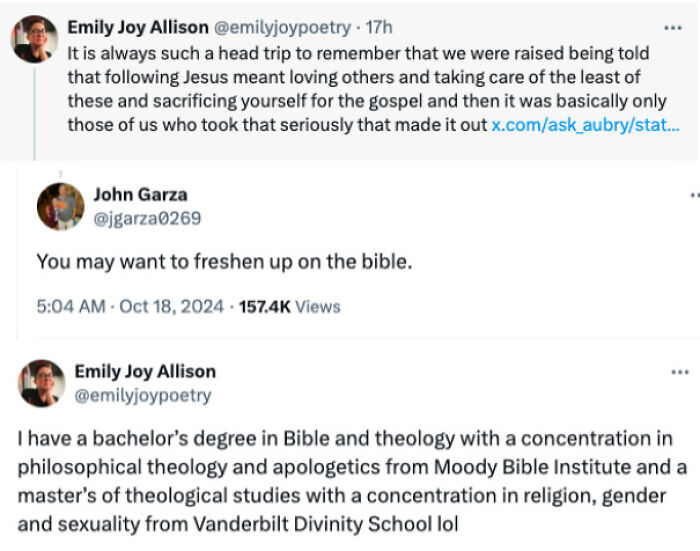Click Emily's avatar beside the 17h tweet
This screenshot has width=700, height=551.
34,40
